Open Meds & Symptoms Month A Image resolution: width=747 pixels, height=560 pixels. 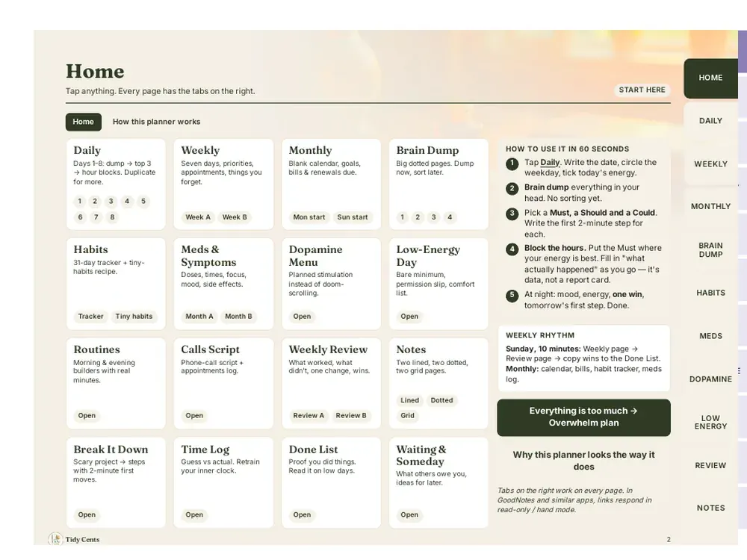tap(199, 317)
